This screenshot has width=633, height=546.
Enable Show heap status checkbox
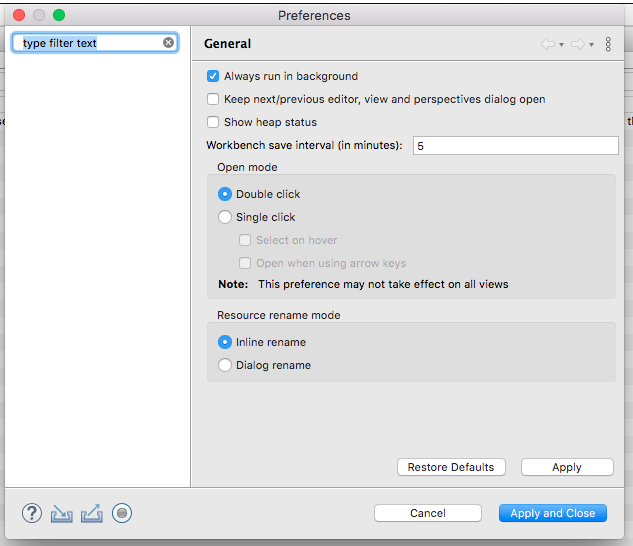click(x=213, y=122)
